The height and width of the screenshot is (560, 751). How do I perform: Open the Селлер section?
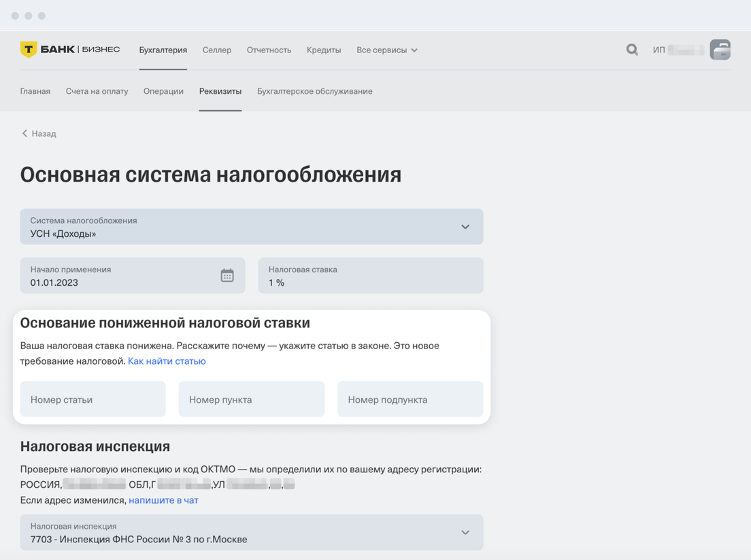[217, 50]
